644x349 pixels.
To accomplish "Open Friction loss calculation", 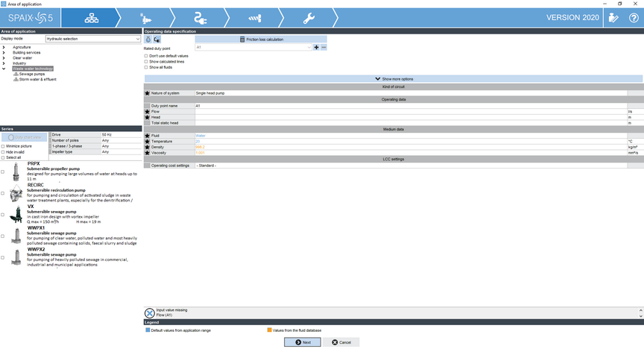I will click(x=261, y=40).
